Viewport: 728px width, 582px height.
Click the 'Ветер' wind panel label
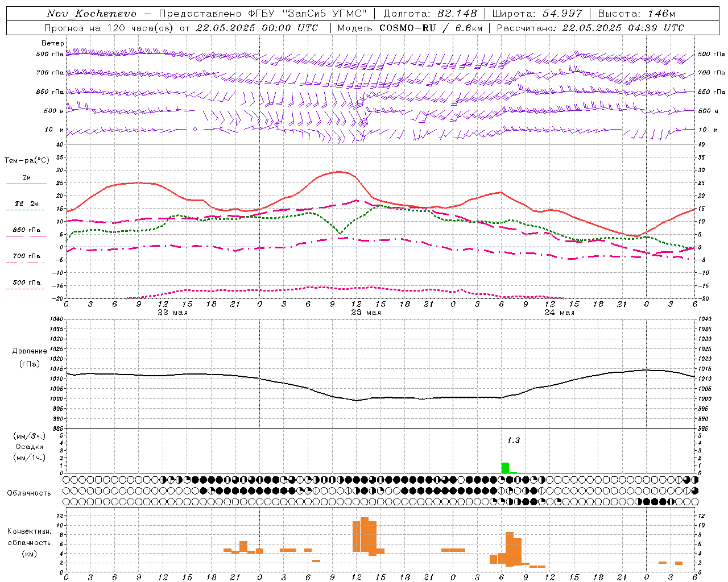click(52, 43)
